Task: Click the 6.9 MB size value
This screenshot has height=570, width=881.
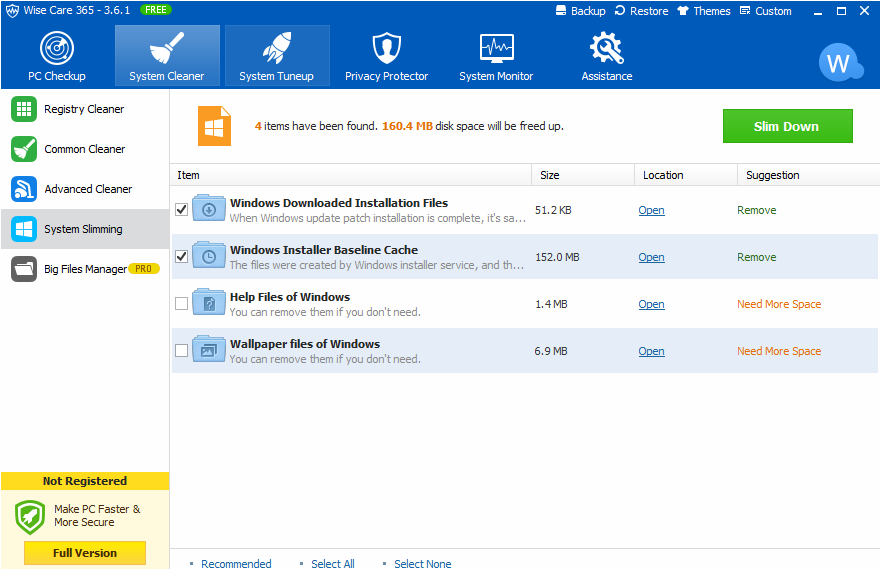Action: 551,351
